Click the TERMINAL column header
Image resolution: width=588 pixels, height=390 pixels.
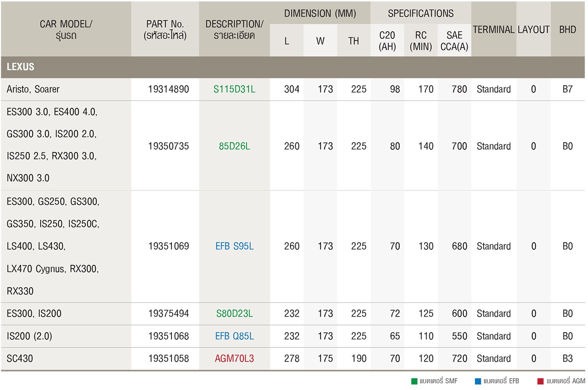click(x=494, y=29)
